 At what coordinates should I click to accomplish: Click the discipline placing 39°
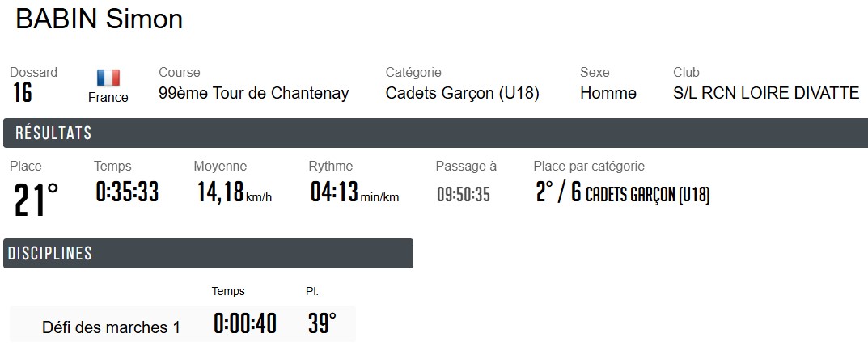(321, 323)
